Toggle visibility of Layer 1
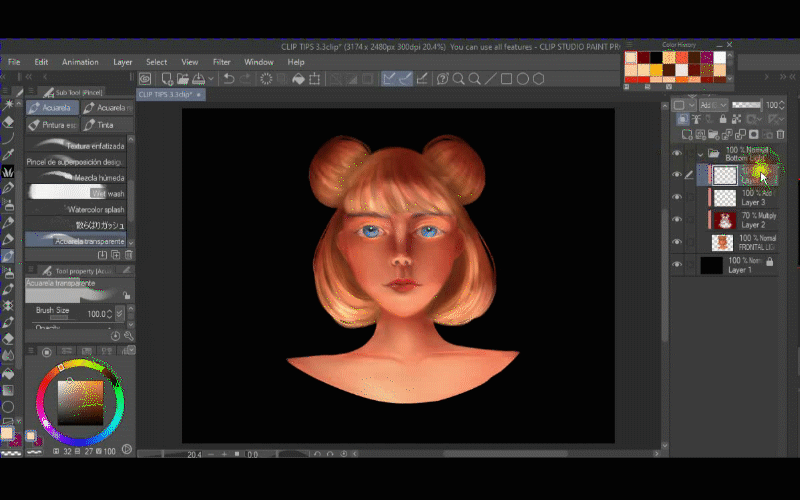Screen dimensions: 800x500 (x=677, y=265)
